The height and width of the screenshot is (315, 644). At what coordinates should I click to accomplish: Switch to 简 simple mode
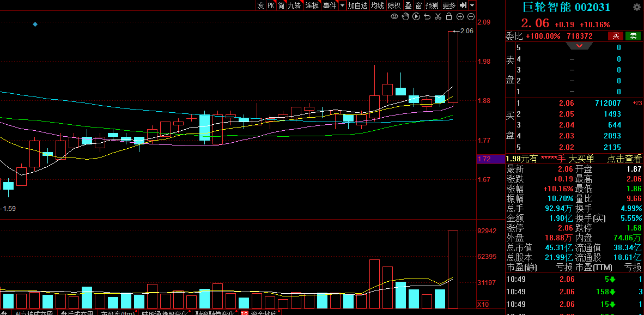coord(281,5)
